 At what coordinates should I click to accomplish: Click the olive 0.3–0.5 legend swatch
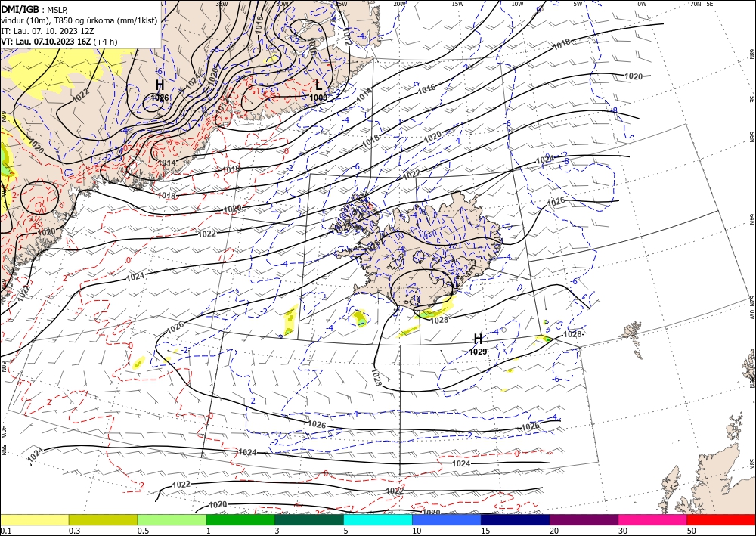click(103, 519)
